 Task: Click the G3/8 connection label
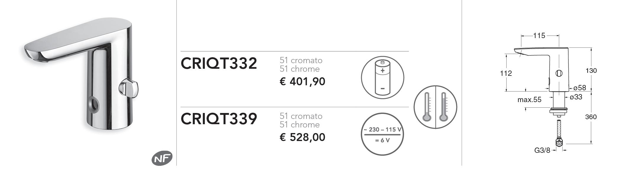542,150
